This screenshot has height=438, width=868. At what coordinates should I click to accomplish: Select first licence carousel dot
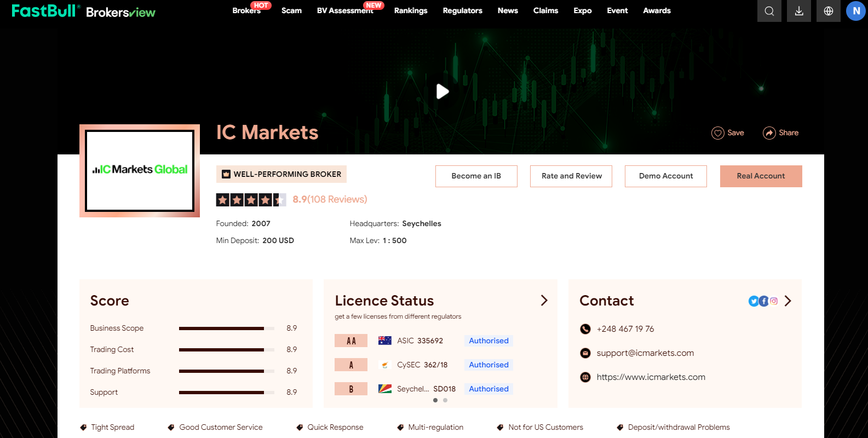pyautogui.click(x=435, y=400)
